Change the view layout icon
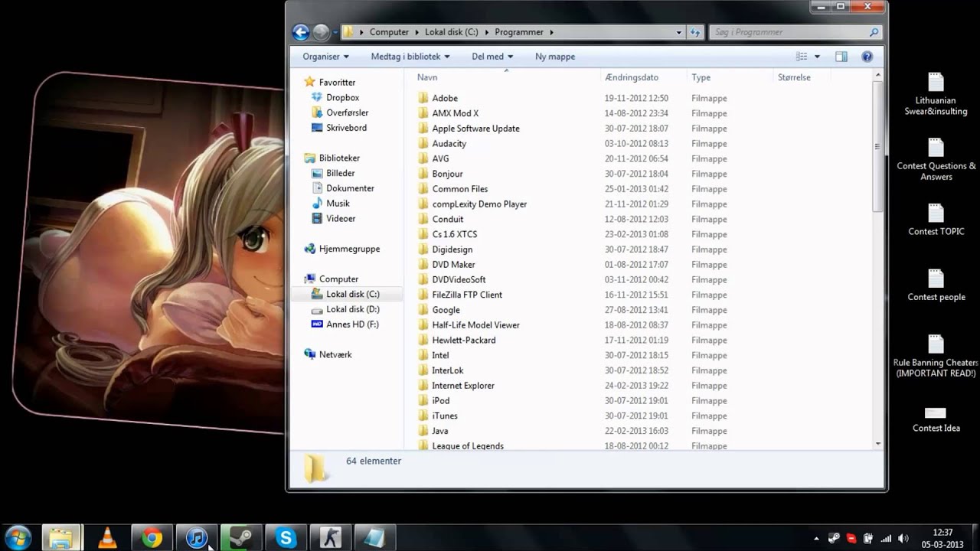980x551 pixels. point(802,57)
